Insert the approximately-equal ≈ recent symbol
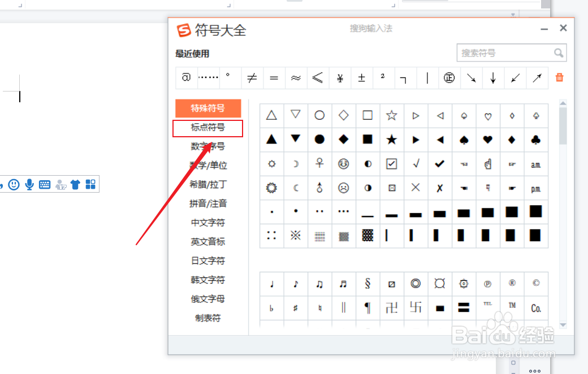The width and height of the screenshot is (588, 374). click(296, 78)
